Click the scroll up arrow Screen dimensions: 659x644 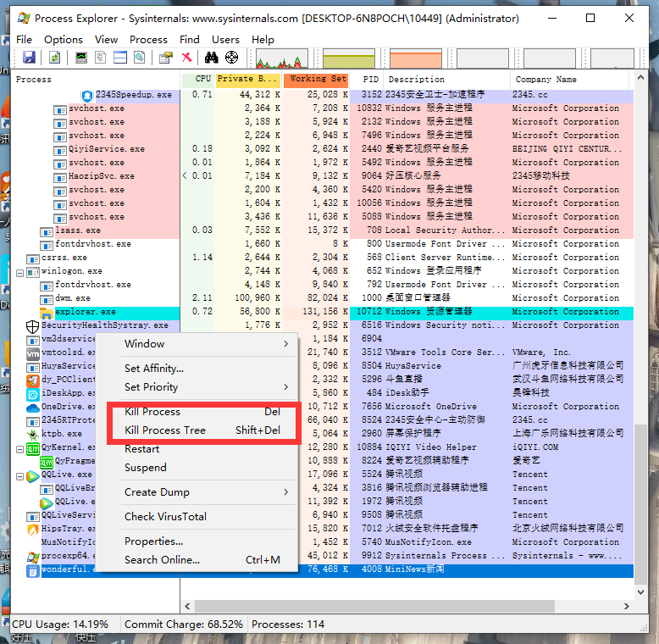tap(640, 77)
